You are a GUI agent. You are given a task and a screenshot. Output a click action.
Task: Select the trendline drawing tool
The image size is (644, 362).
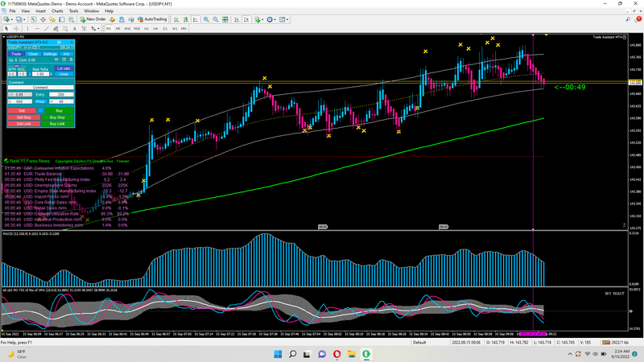click(47, 29)
